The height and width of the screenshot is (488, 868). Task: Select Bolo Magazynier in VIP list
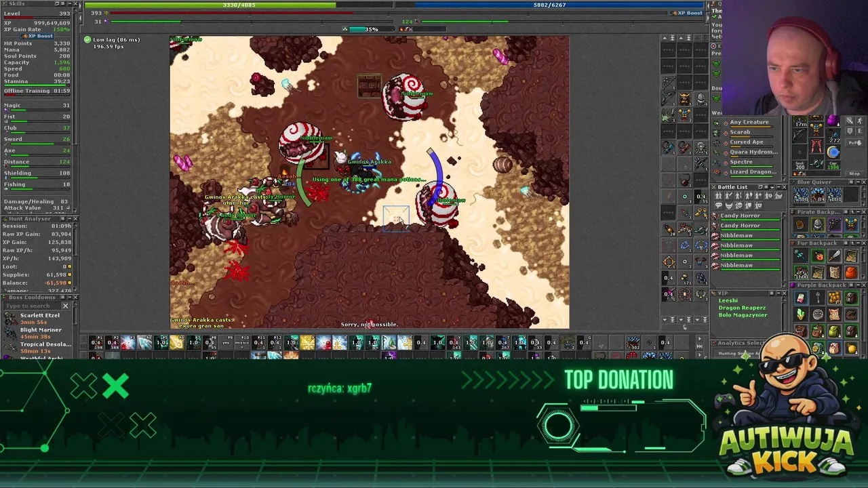[x=743, y=315]
